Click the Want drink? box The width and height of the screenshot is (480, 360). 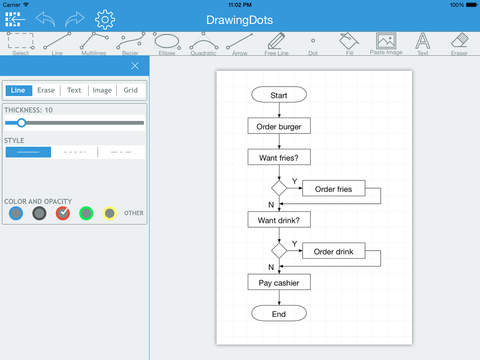[279, 220]
